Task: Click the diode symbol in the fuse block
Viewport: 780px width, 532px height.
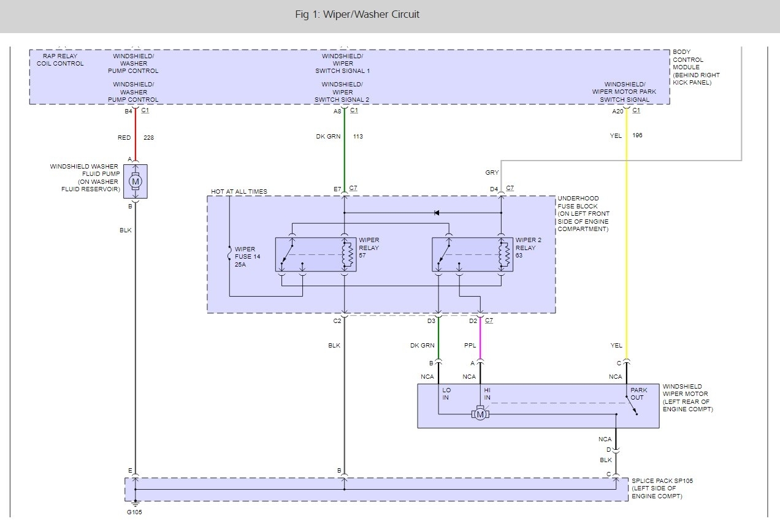Action: click(x=436, y=213)
